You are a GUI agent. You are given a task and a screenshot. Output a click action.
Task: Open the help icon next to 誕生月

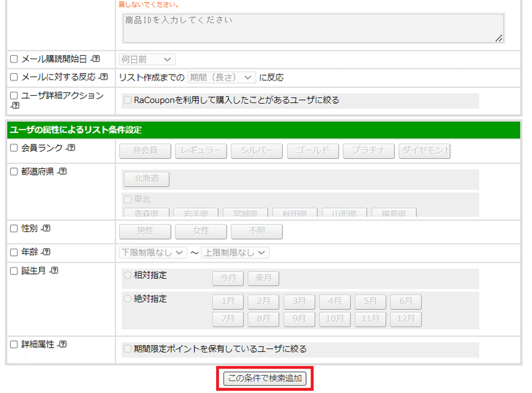[54, 271]
